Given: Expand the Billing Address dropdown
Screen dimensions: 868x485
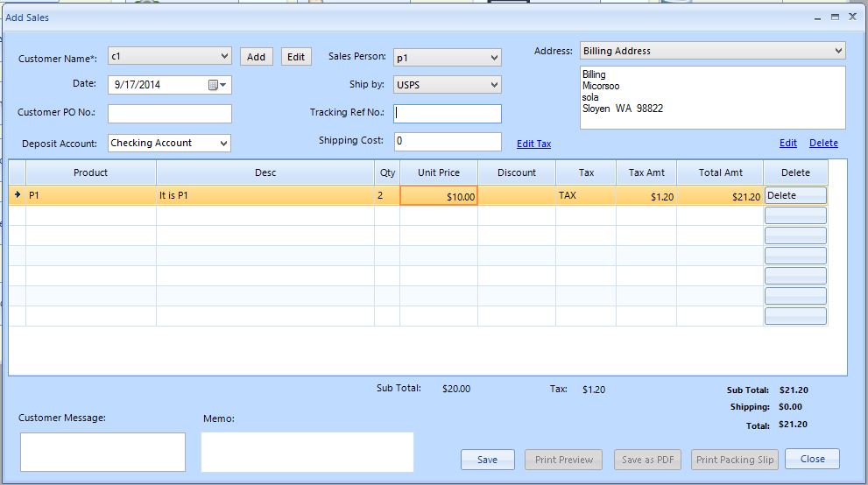Looking at the screenshot, I should [838, 51].
